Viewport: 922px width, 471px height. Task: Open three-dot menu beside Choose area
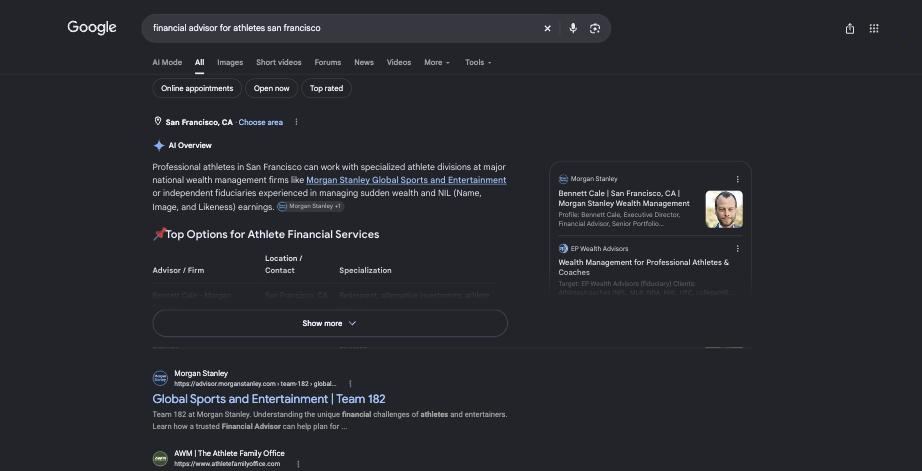pyautogui.click(x=296, y=122)
